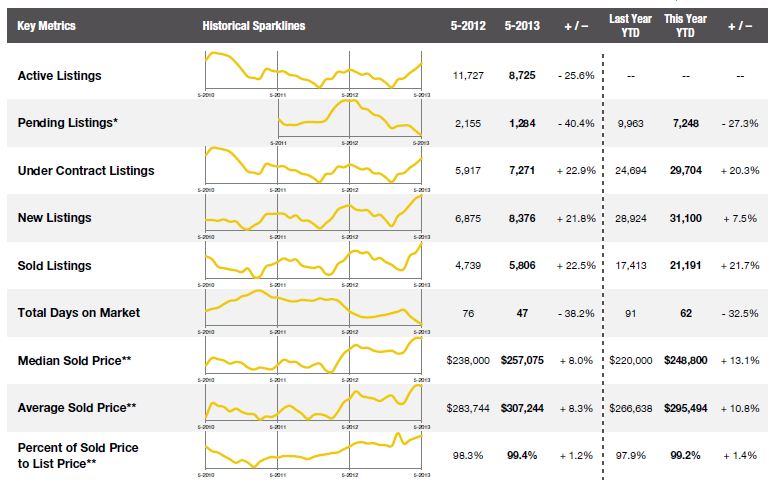Click the New Listings sparkline chart
The image size is (774, 487).
[313, 213]
